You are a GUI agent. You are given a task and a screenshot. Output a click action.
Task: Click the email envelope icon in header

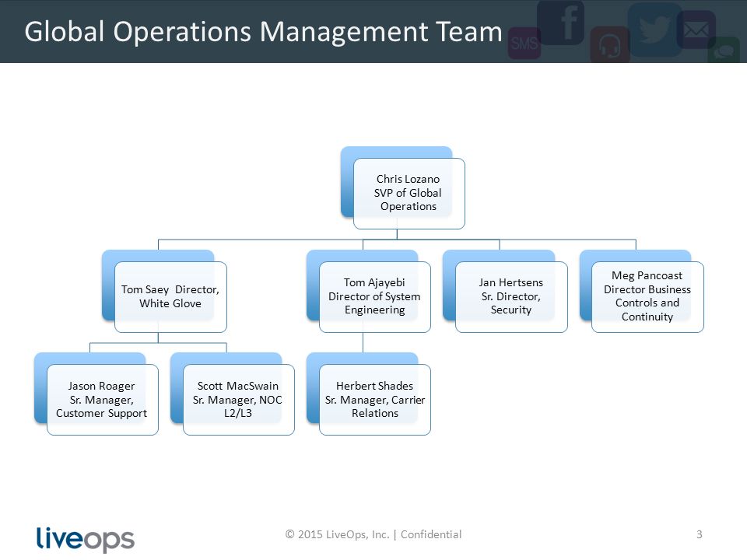pyautogui.click(x=696, y=30)
